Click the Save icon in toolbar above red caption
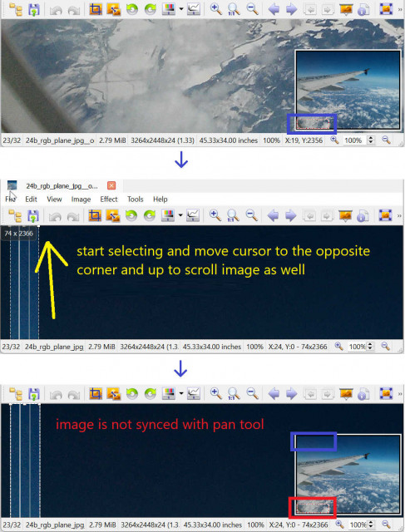This screenshot has height=532, width=405. click(x=33, y=394)
